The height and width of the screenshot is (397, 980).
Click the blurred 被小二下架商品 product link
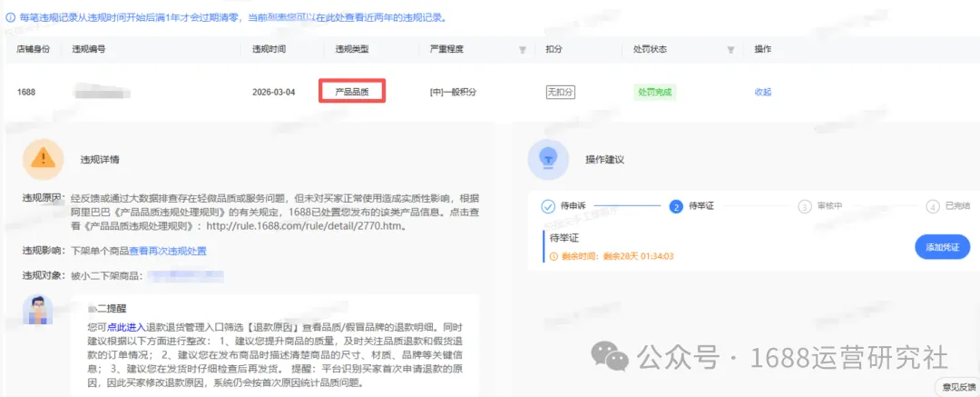tap(185, 275)
